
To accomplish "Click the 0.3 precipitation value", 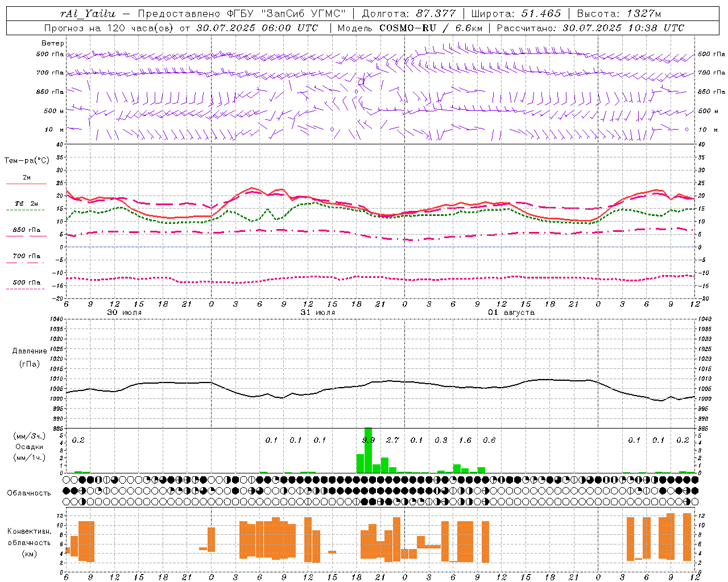I will click(441, 440).
